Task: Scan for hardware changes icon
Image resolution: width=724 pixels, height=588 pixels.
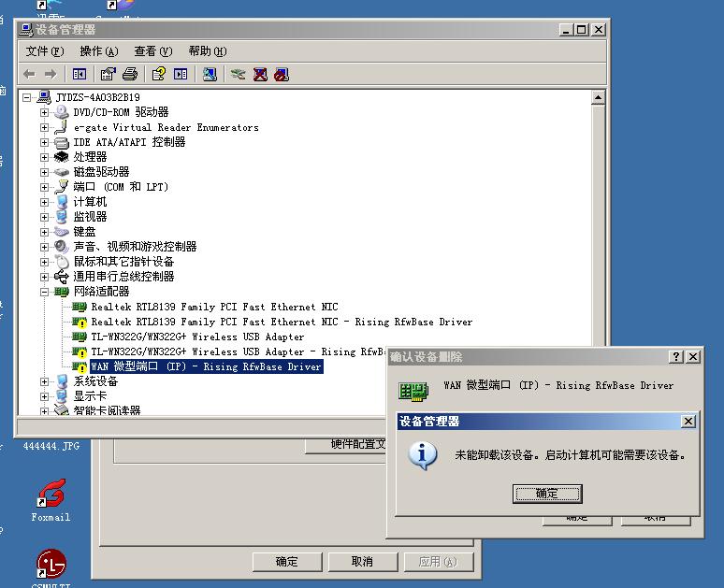Action: (210, 74)
